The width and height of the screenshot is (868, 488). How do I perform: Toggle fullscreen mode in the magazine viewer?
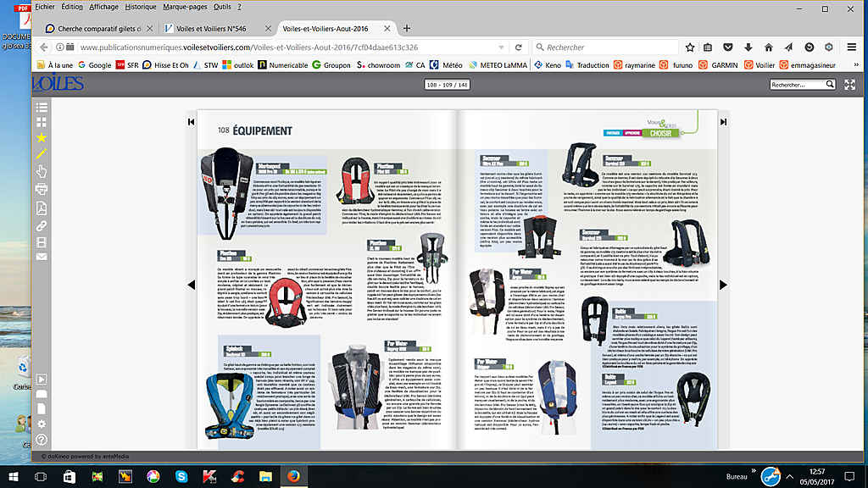pos(849,85)
